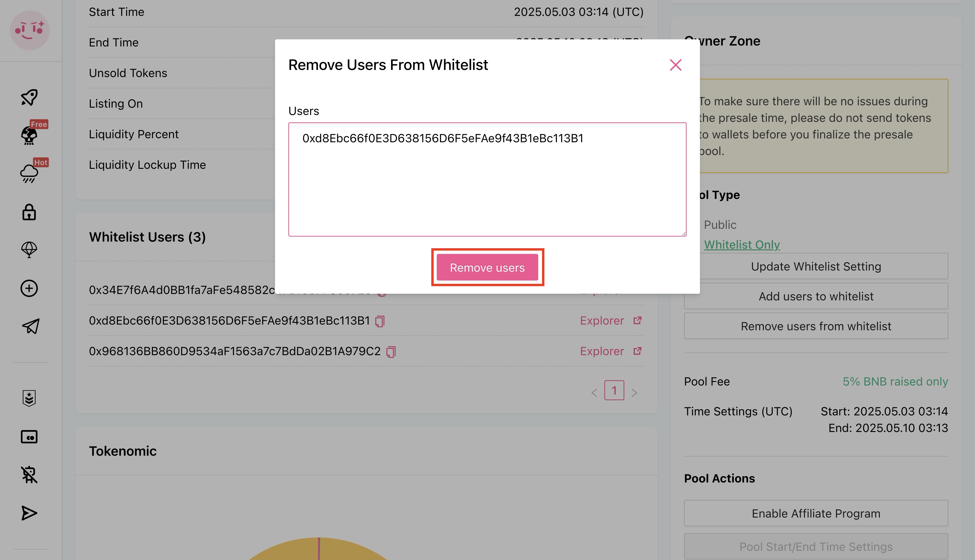
Task: Click the End: 2025.05.10 03:13 time value
Action: click(888, 428)
